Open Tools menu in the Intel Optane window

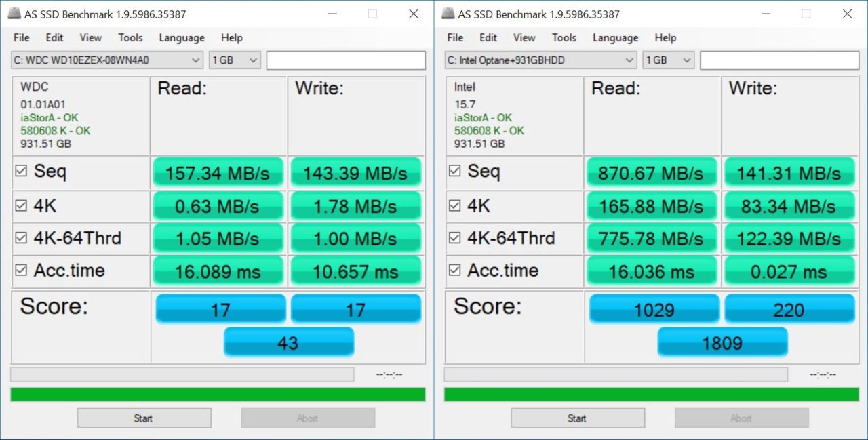tap(564, 38)
